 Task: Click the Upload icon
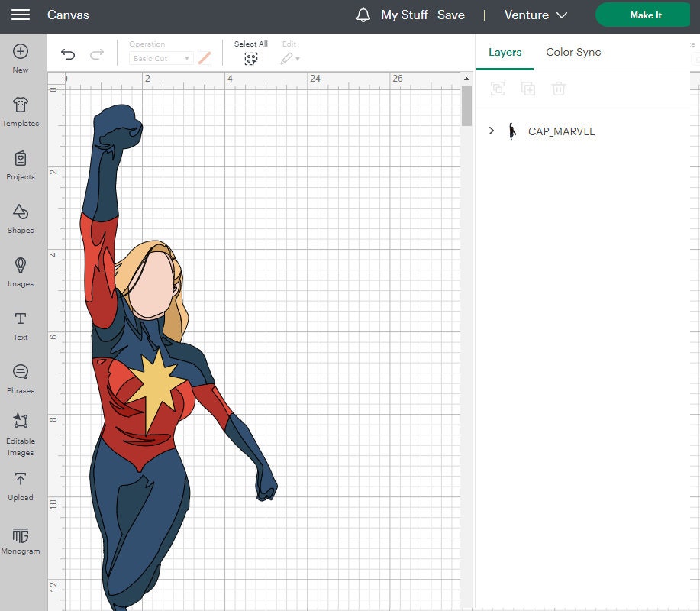20,483
